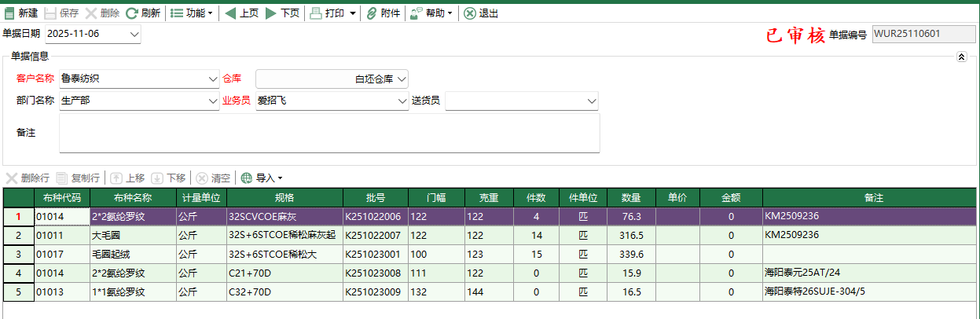Open the 帮助 help menu
Screen dimensions: 980x319
tap(432, 13)
